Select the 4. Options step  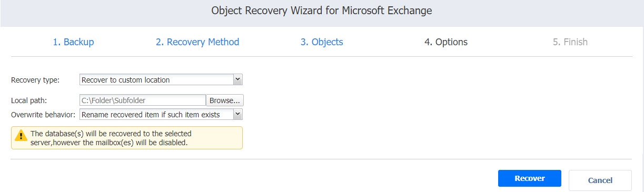446,42
